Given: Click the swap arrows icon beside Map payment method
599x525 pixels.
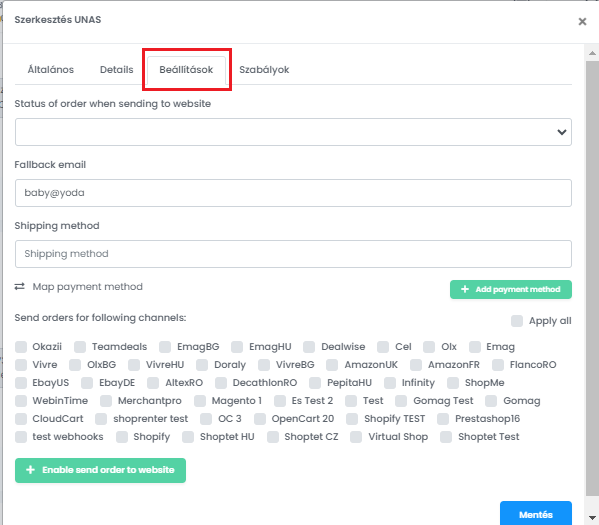Looking at the screenshot, I should [x=19, y=287].
